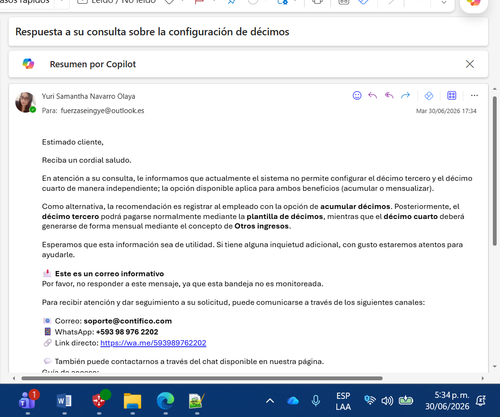Click the volume speaker tray icon

[x=387, y=400]
